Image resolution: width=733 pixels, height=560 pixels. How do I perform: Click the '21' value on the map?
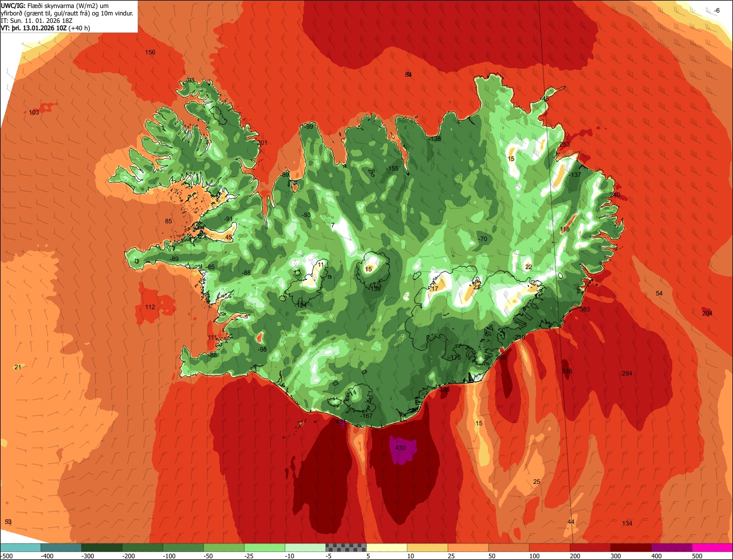point(17,368)
